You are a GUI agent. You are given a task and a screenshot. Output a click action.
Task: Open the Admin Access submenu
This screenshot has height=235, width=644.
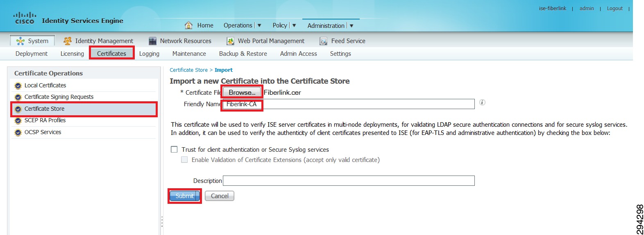tap(299, 53)
